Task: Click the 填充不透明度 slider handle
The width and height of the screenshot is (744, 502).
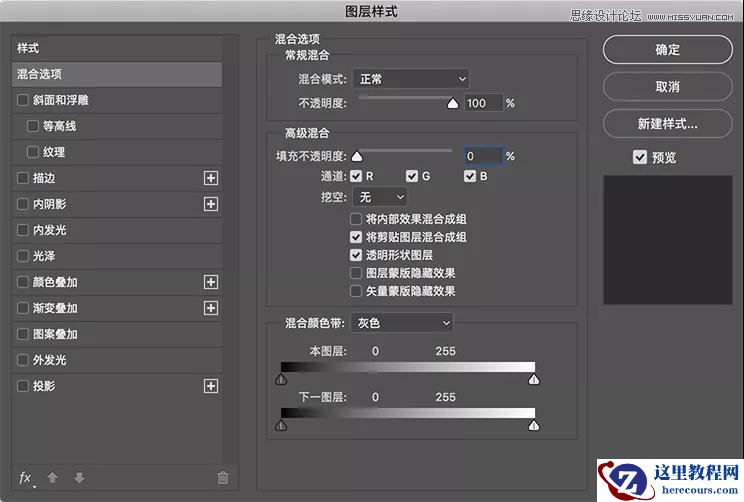Action: pos(357,156)
